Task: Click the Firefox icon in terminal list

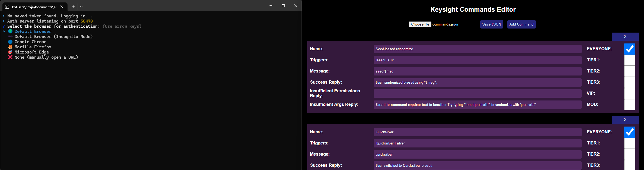Action: click(10, 47)
